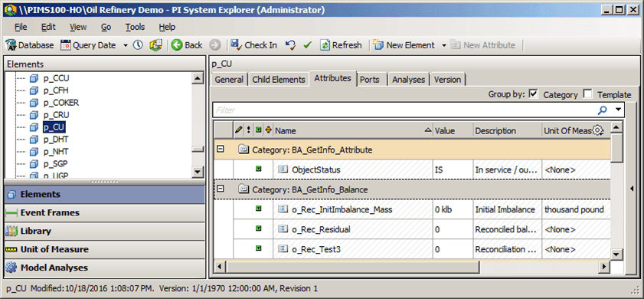
Task: Switch to the Child Elements tab
Action: 279,80
